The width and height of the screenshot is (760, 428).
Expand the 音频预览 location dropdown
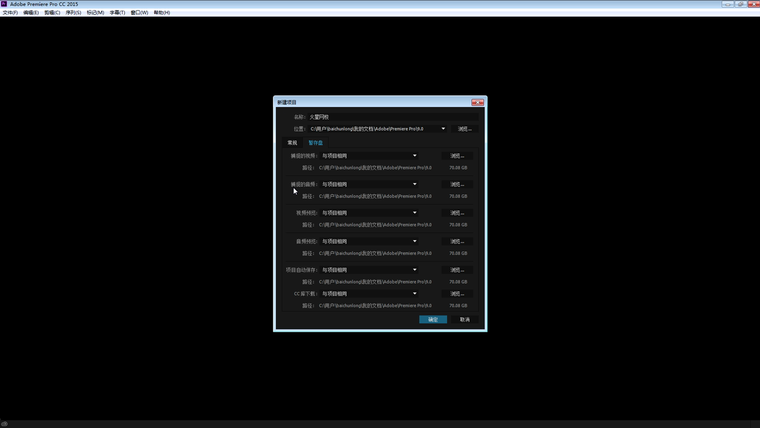(x=414, y=241)
